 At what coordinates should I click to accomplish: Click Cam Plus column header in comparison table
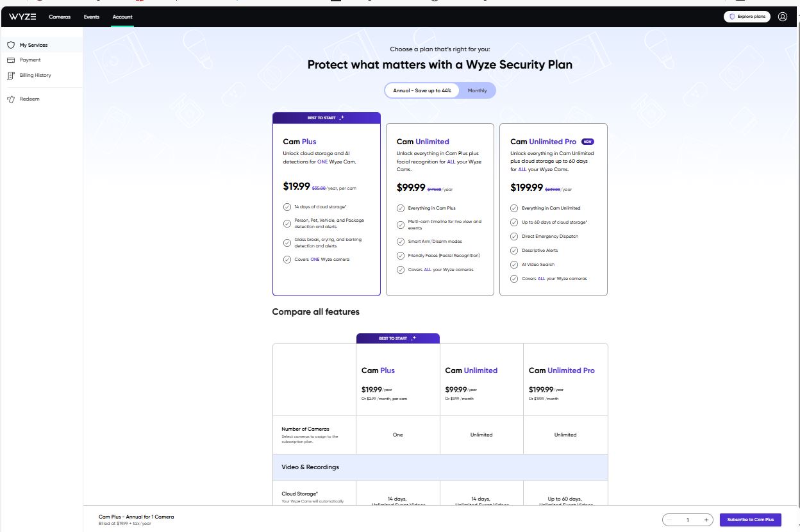click(378, 370)
